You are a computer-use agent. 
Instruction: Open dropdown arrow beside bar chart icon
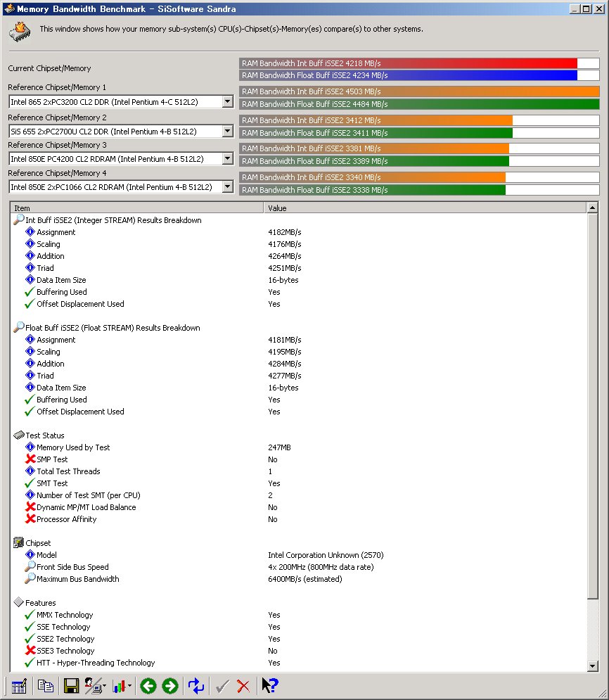pos(129,686)
